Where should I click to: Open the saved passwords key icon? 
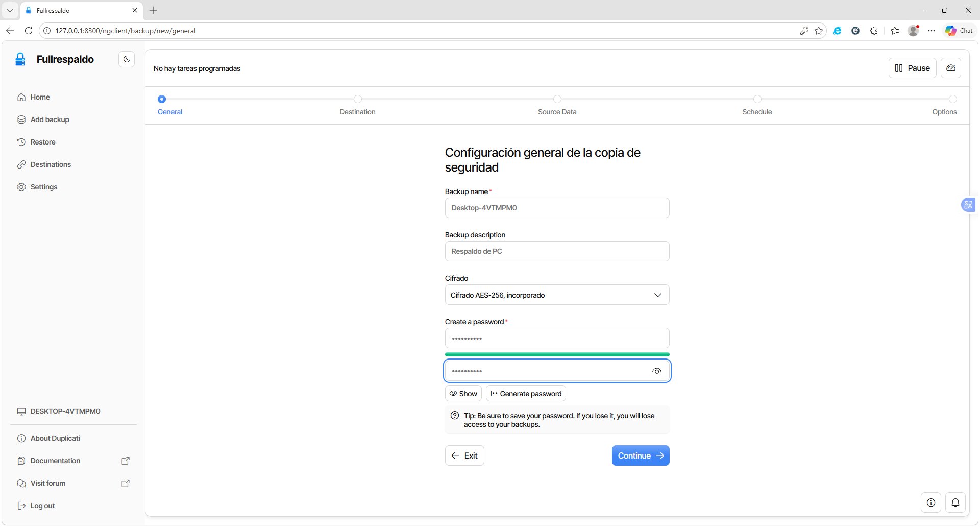tap(804, 31)
